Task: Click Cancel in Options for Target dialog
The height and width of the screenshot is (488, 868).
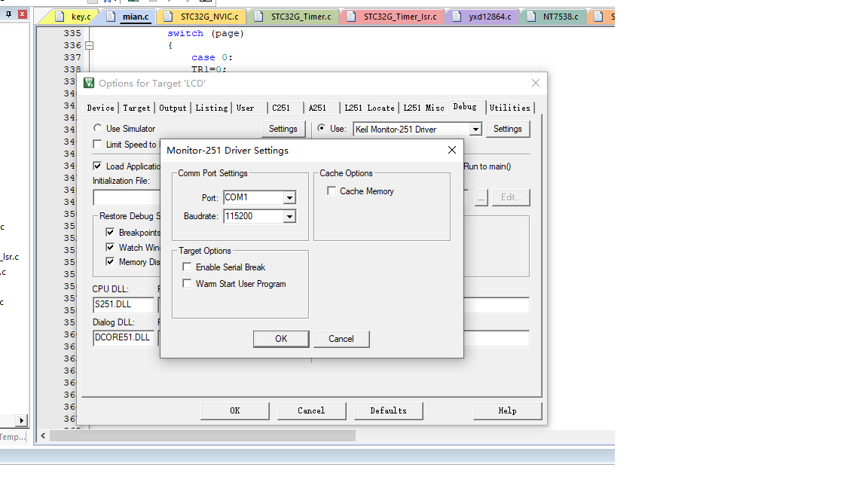Action: [x=311, y=410]
